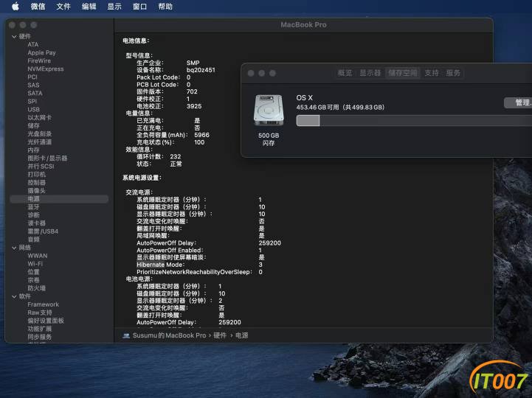Select 读卡器 in sidebar

[36, 223]
